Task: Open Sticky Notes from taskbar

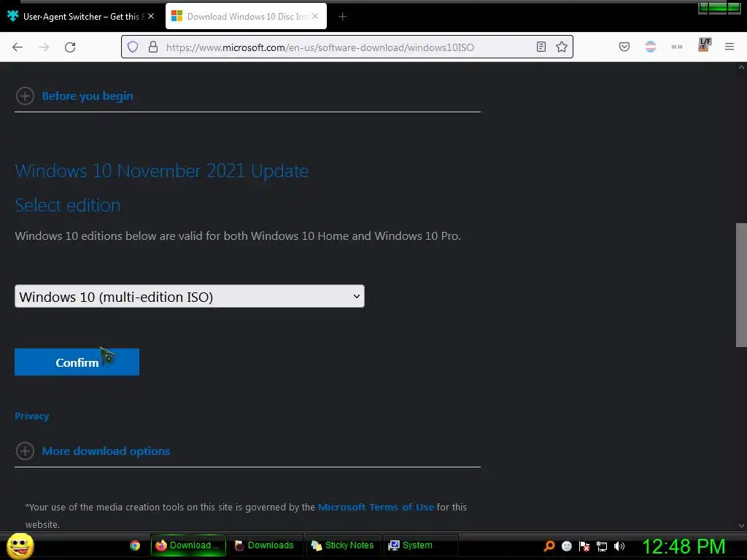Action: tap(343, 545)
